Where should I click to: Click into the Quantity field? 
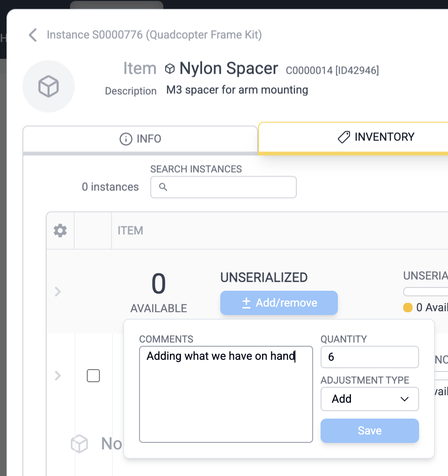[370, 357]
